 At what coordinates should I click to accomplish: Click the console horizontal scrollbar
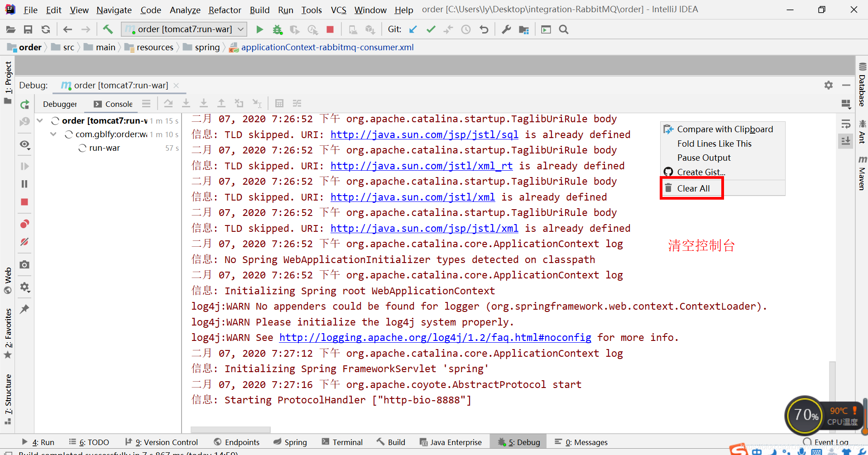click(230, 430)
